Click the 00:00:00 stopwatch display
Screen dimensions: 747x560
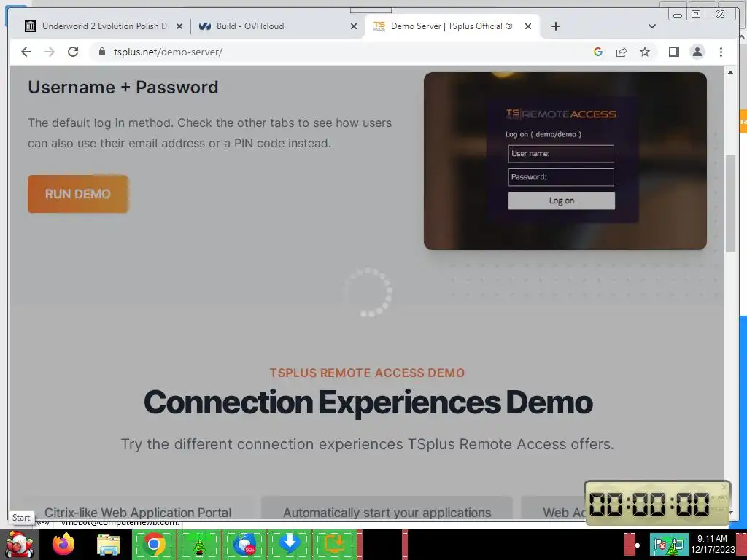click(649, 504)
